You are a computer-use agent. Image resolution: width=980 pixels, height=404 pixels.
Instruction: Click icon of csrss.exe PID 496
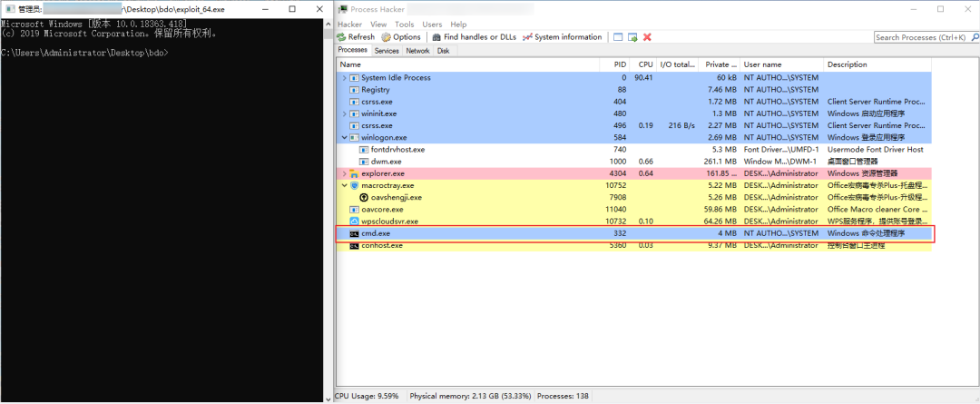[355, 125]
